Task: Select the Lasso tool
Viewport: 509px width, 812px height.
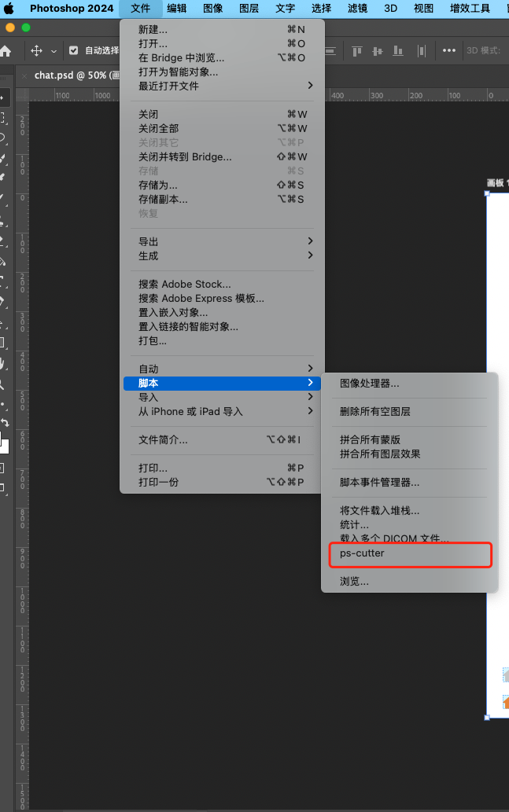Action: pos(3,138)
